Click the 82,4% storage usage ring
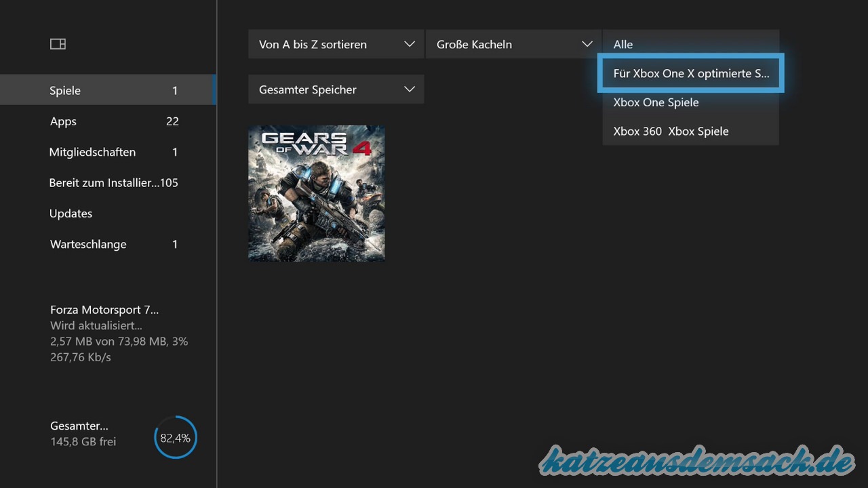 point(176,438)
